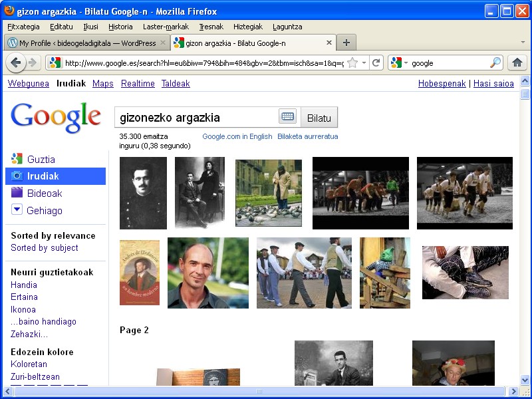Show the list of all tabs
Image resolution: width=532 pixels, height=399 pixels.
tap(522, 43)
